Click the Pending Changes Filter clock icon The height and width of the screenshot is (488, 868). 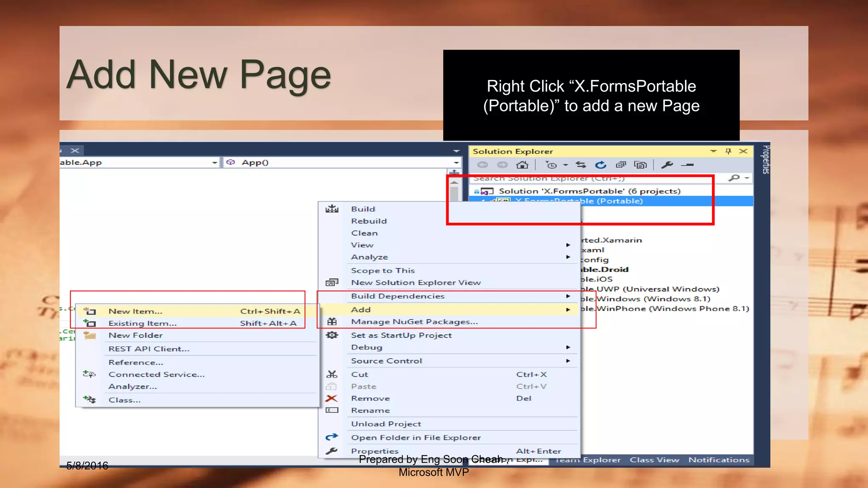pyautogui.click(x=551, y=165)
